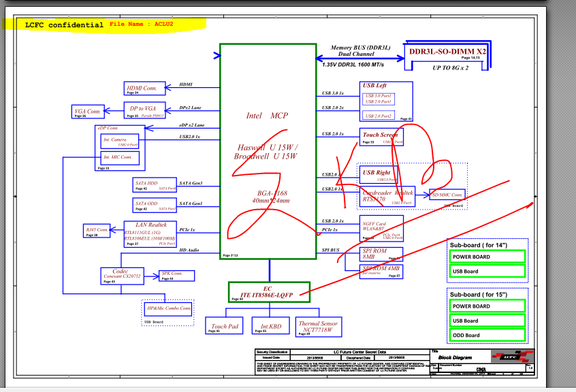Select the RJ45 Conn. block
Image resolution: width=576 pixels, height=392 pixels.
(97, 231)
